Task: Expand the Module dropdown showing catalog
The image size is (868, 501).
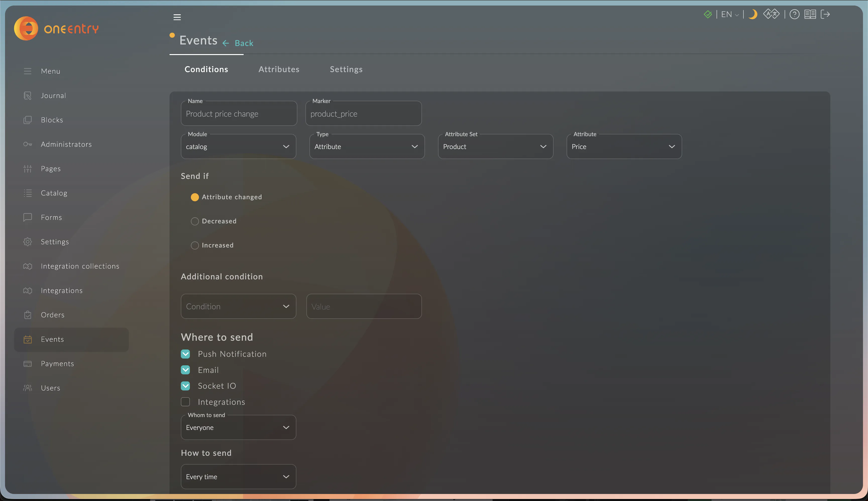Action: tap(238, 146)
